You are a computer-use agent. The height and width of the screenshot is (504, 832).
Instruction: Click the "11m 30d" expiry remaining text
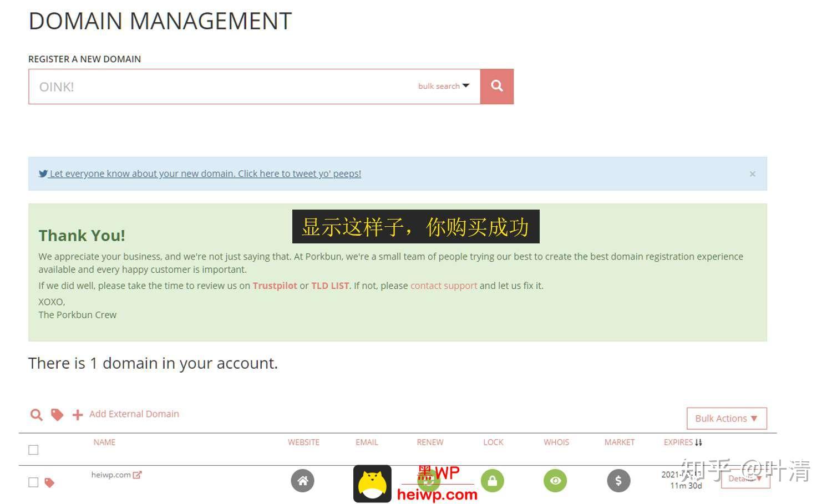click(686, 486)
